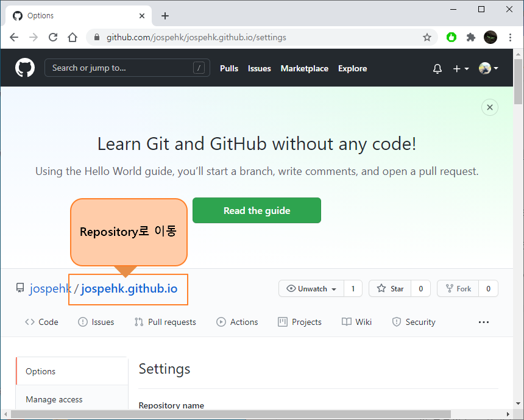Fork the repository
524x420 pixels.
[458, 288]
